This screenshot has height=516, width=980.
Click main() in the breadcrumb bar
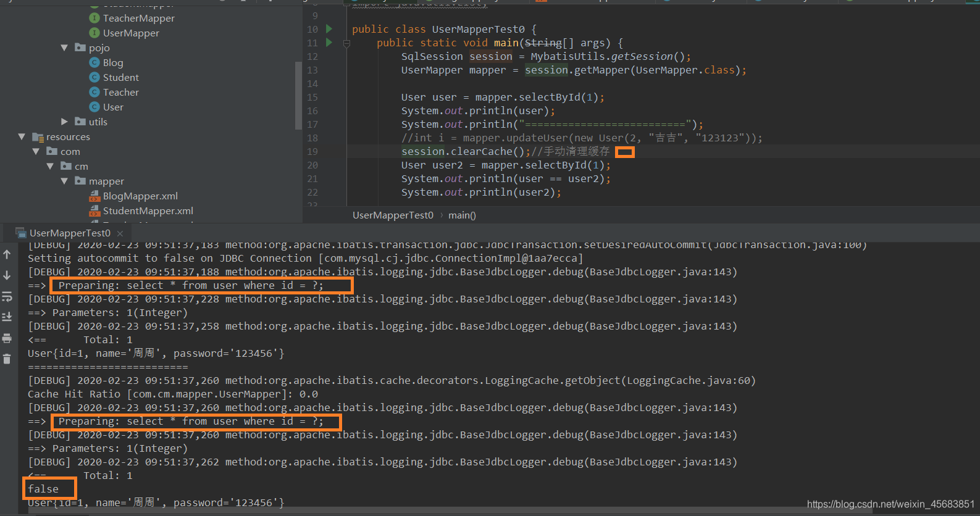pos(462,215)
